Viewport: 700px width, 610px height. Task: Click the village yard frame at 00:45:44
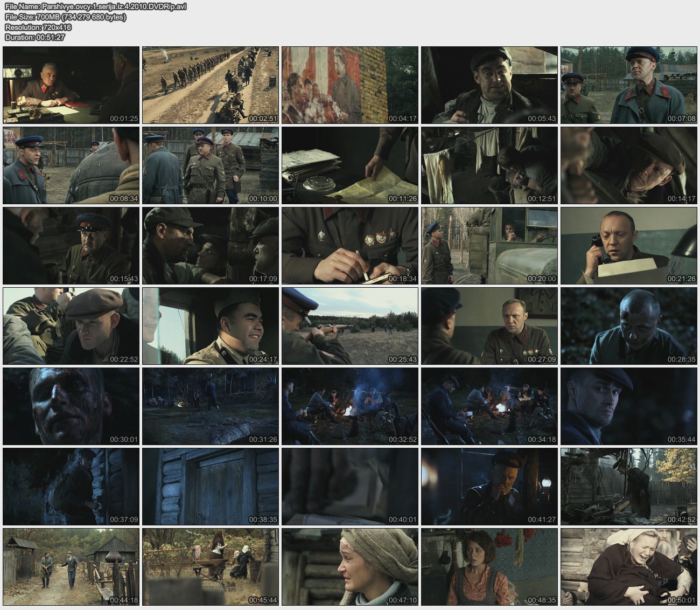click(x=211, y=567)
